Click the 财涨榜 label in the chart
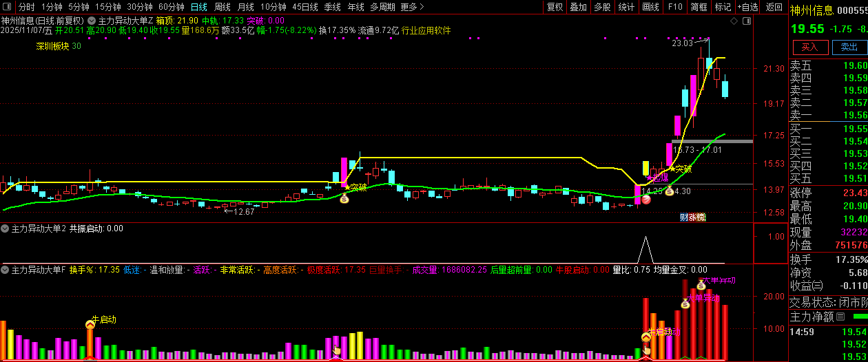Viewport: 868px width, 362px height. (693, 217)
